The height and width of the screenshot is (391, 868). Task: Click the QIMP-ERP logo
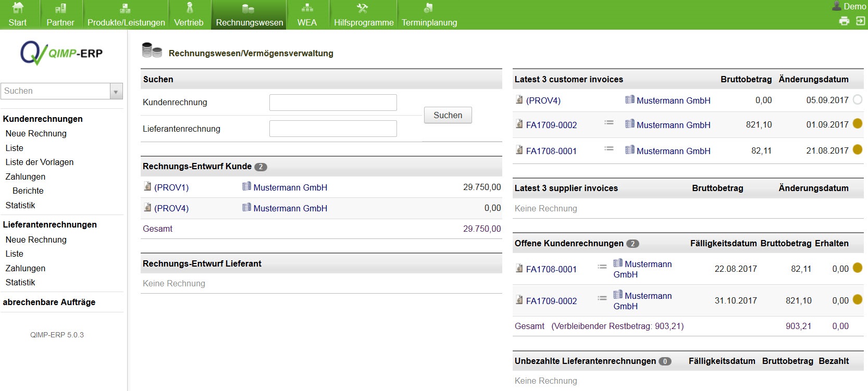point(61,53)
